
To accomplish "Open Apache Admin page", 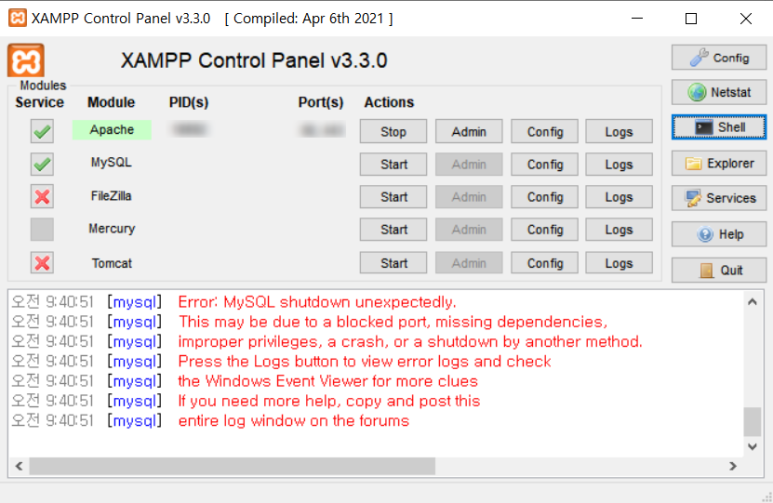I will pos(469,131).
